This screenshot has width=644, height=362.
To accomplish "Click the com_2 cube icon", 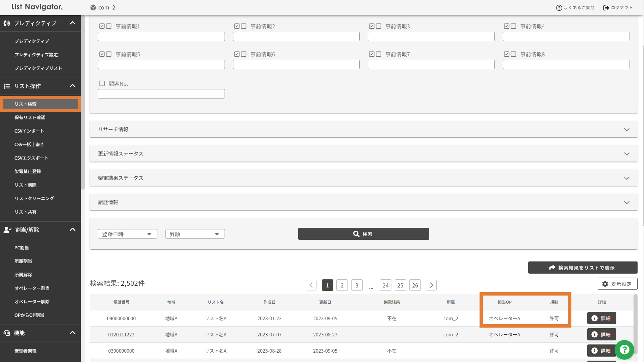I will (93, 7).
